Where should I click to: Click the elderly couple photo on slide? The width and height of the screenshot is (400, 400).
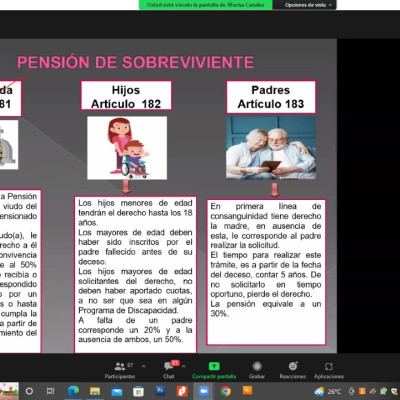271,148
